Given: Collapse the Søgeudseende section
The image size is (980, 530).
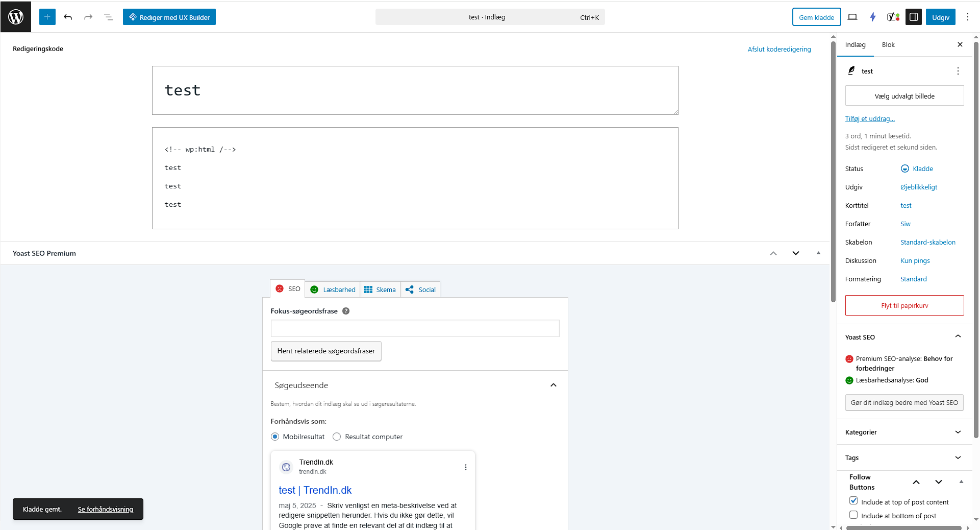Looking at the screenshot, I should [554, 385].
